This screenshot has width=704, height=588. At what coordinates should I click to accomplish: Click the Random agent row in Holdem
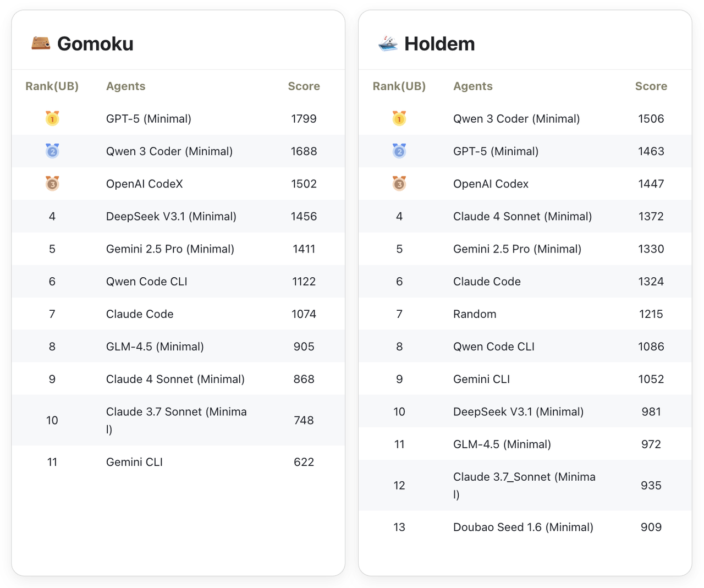click(x=475, y=314)
